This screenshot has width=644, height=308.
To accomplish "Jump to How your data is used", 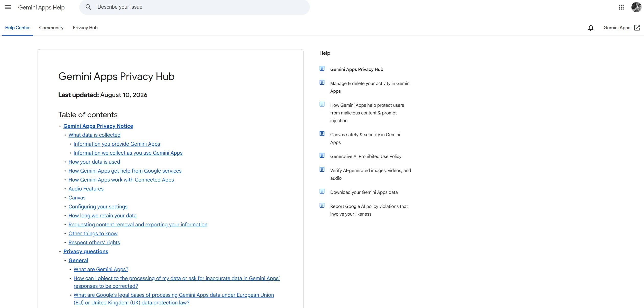I will pos(94,162).
